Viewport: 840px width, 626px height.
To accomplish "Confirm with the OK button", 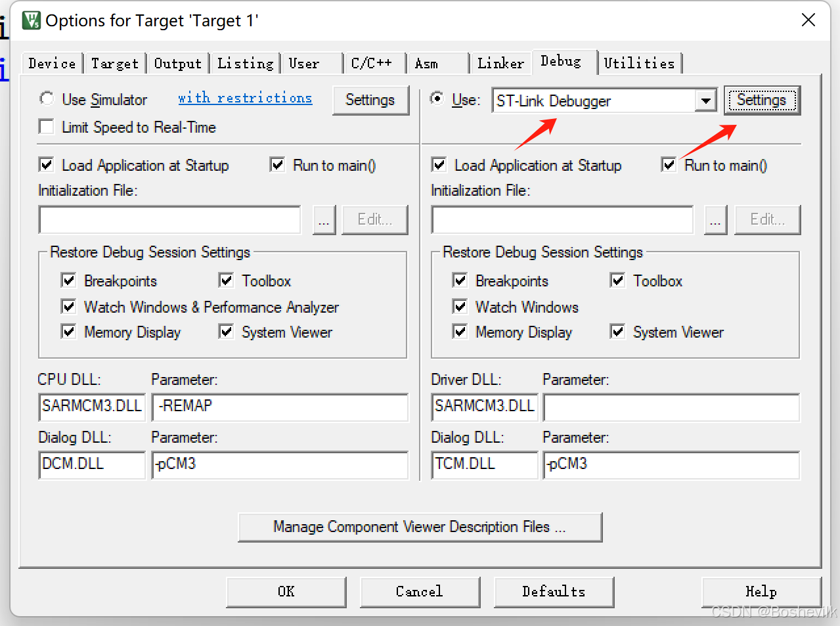I will pos(286,592).
